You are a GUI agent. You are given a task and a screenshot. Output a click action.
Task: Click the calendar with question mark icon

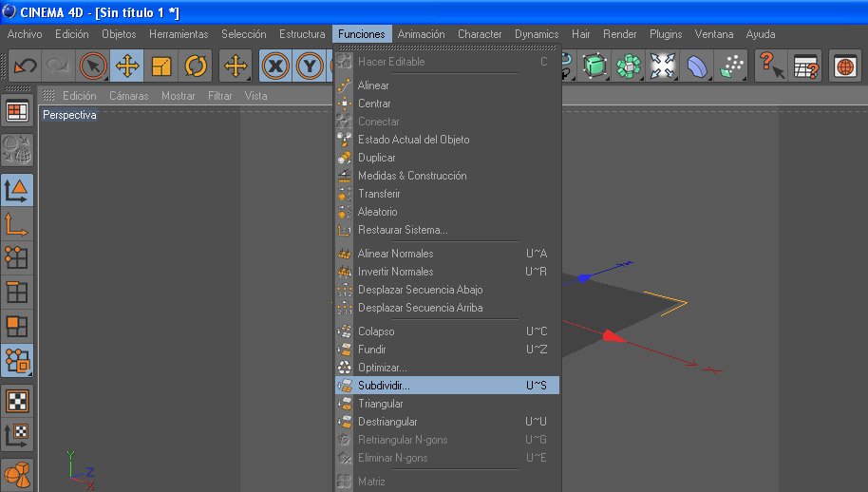pos(805,66)
